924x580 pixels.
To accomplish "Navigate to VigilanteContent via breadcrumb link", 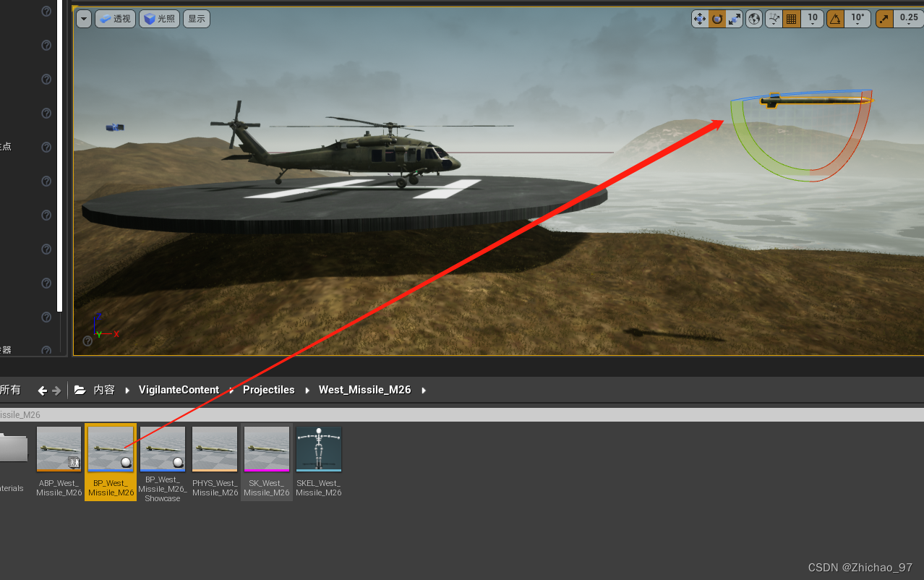I will click(178, 389).
